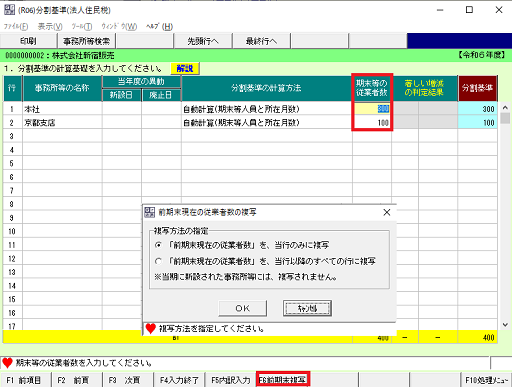
Task: Open the ヘルプ(H) menu
Action: click(159, 26)
